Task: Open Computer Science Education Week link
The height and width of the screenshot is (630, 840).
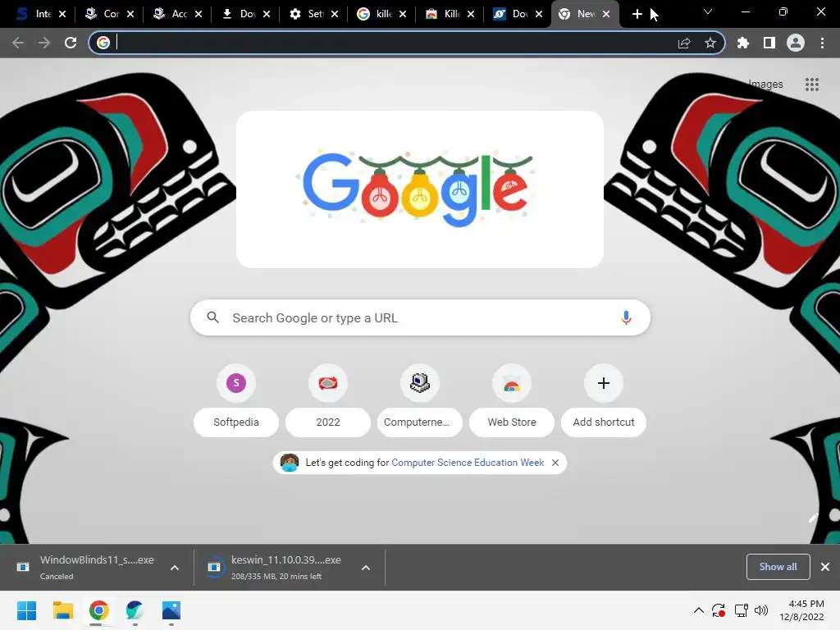Action: [468, 463]
